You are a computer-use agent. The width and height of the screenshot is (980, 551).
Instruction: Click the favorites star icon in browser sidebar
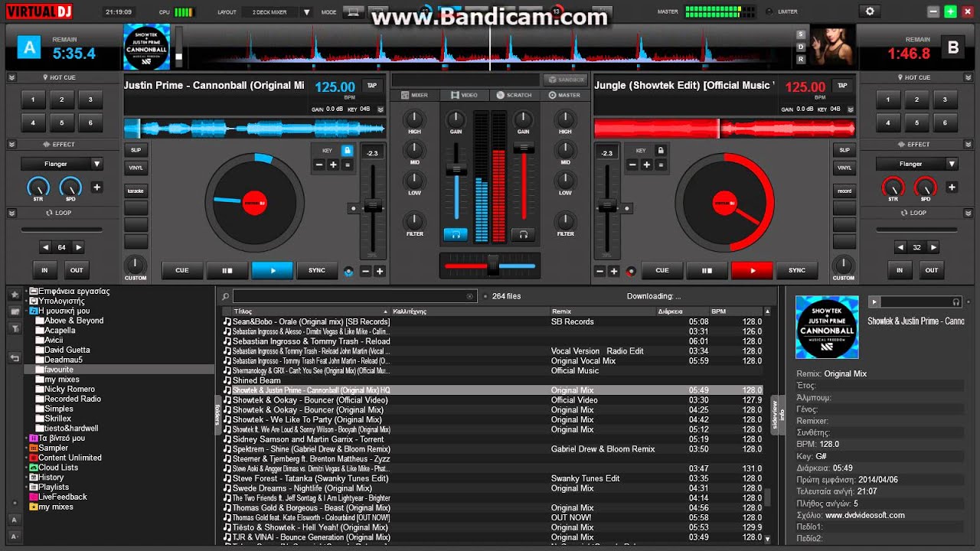[x=15, y=295]
